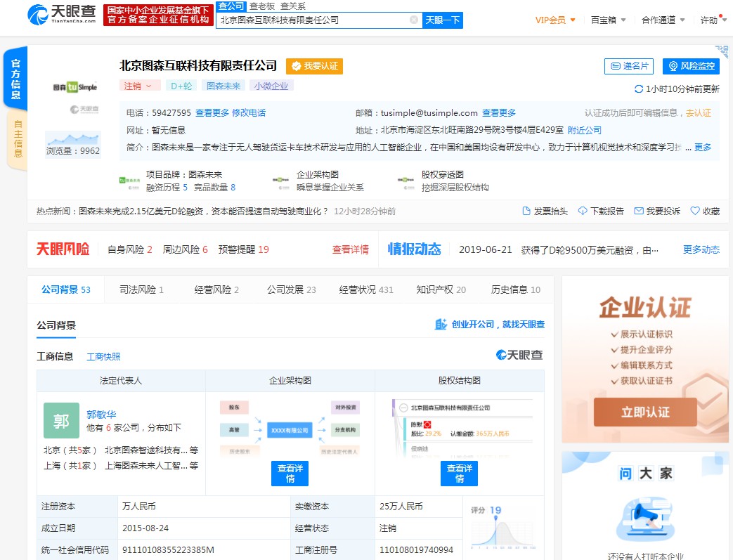Click 查看详情 under 股权结构图
This screenshot has width=733, height=560.
(x=459, y=473)
